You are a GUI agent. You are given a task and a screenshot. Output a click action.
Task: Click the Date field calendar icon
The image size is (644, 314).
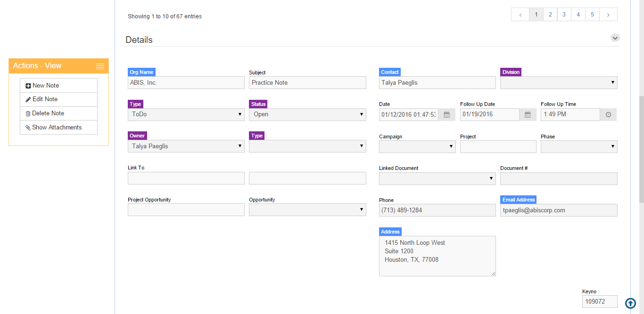point(446,115)
